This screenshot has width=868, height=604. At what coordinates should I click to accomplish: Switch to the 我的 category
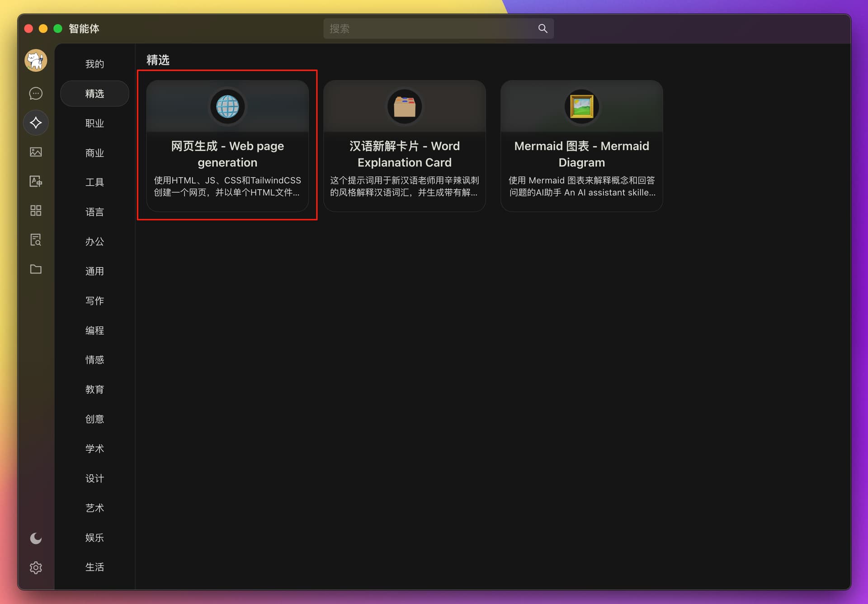coord(94,64)
